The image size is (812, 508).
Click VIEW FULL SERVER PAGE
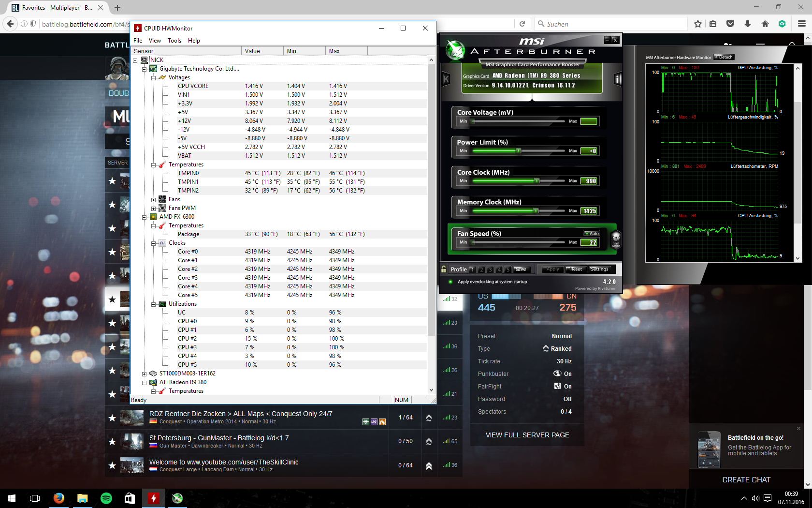tap(527, 435)
